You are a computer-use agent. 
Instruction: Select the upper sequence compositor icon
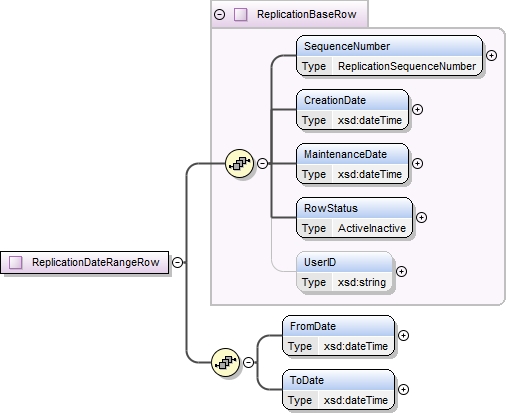pos(239,163)
